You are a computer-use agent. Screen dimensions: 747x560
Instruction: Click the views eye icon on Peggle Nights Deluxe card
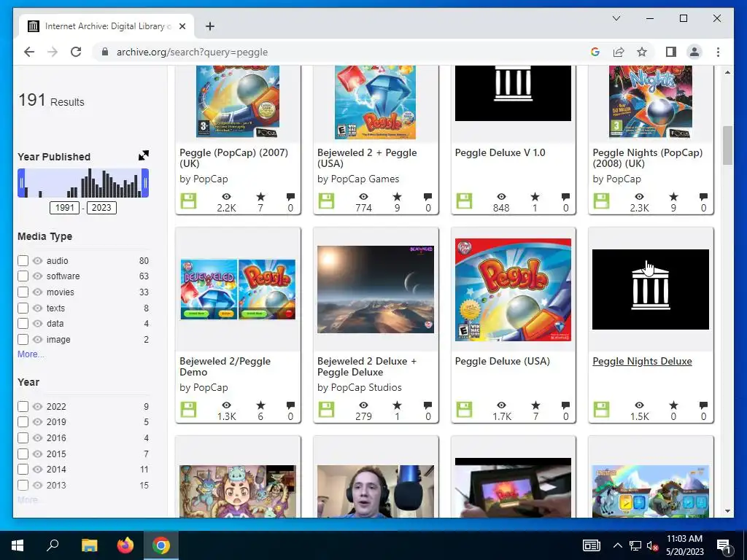(x=639, y=405)
